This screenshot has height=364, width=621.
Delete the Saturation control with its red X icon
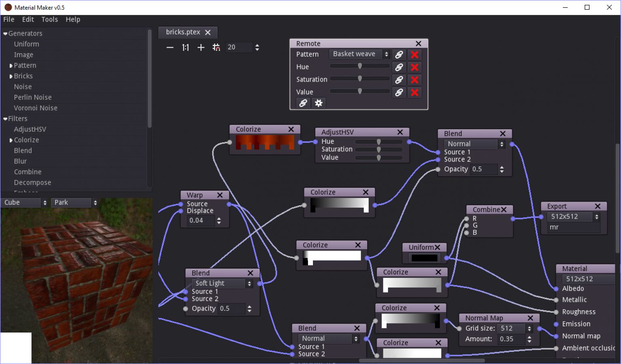[x=414, y=80]
